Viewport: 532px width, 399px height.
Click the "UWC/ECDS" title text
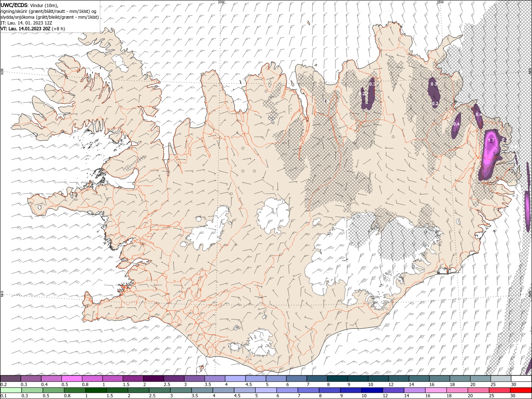pos(13,5)
